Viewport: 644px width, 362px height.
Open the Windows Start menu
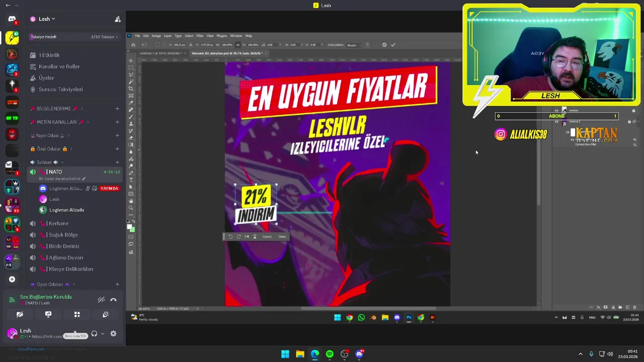click(285, 354)
